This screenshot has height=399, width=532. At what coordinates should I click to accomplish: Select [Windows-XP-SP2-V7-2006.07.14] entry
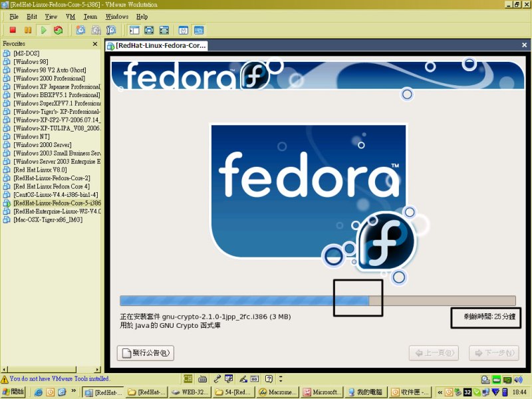(52, 120)
